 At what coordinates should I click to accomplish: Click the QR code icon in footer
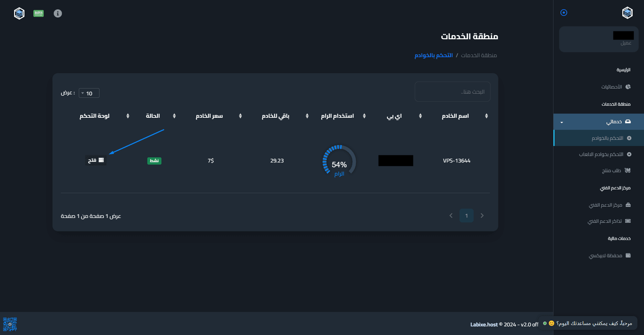point(10,324)
